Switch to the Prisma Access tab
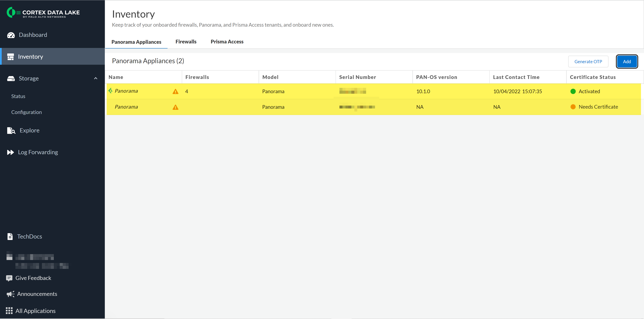This screenshot has width=644, height=319. (x=227, y=42)
